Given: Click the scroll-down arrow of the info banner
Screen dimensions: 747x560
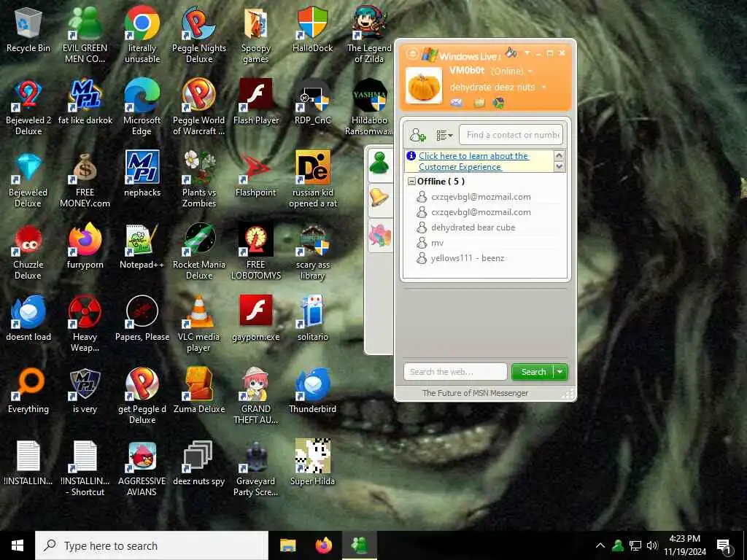Looking at the screenshot, I should 560,166.
